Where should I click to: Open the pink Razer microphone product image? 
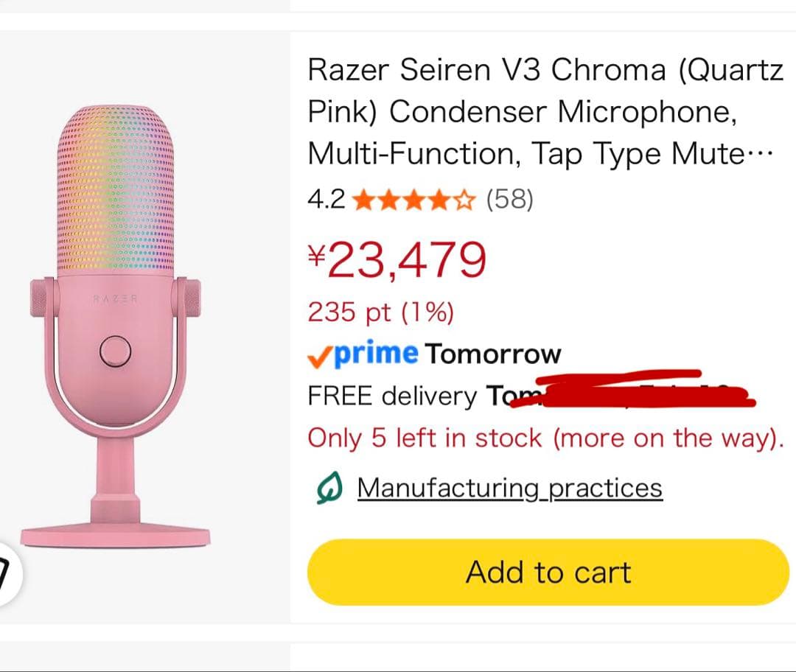[140, 324]
